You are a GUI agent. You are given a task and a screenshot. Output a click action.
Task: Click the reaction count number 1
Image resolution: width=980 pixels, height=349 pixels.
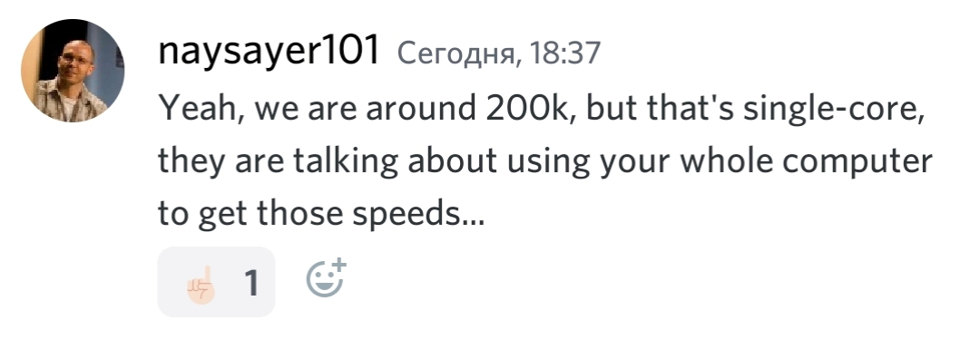pos(251,282)
